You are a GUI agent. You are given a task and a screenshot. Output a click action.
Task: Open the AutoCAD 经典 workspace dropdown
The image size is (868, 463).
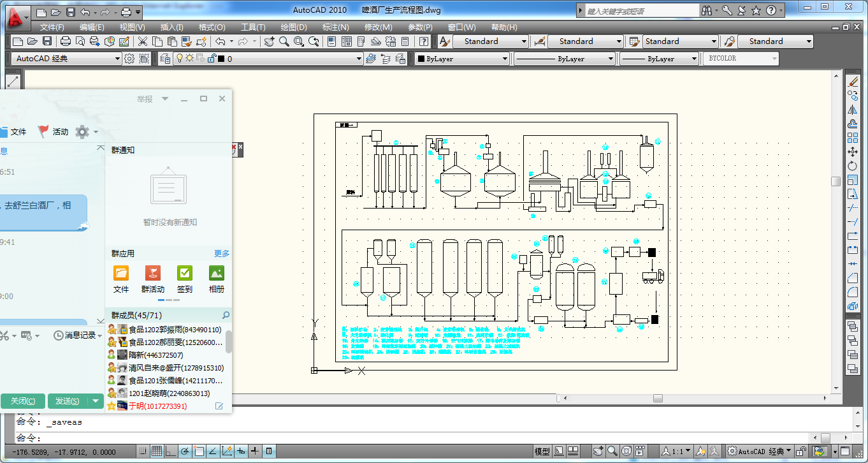click(x=117, y=59)
